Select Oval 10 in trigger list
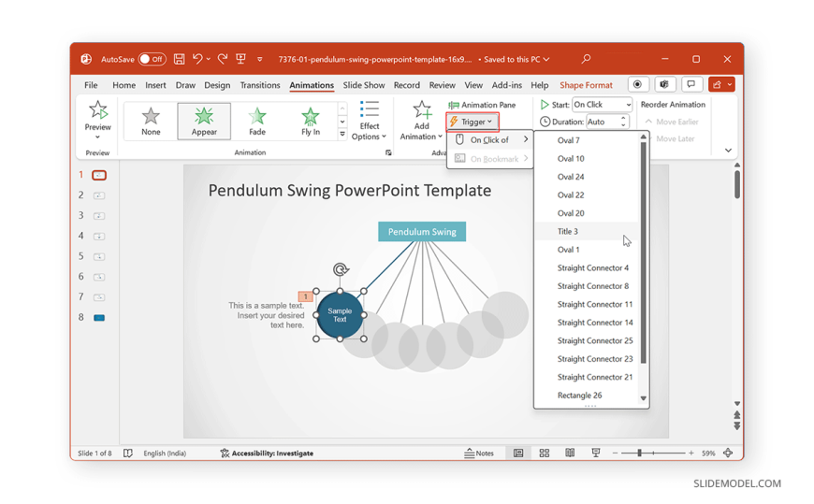The width and height of the screenshot is (814, 504). [587, 159]
